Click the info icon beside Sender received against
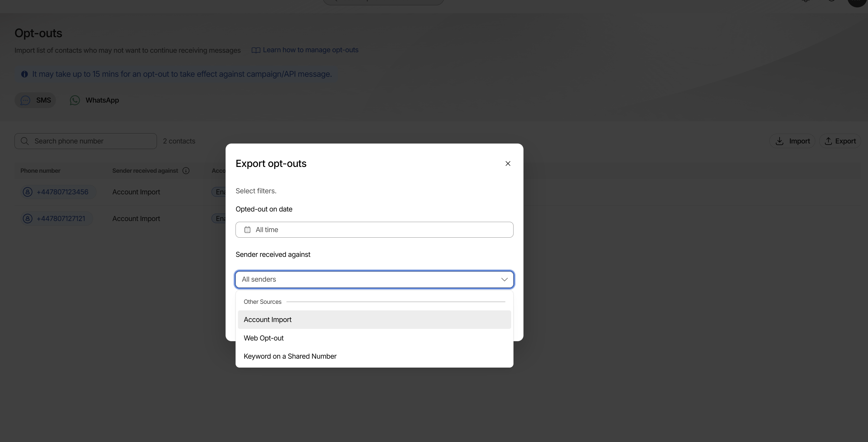Viewport: 868px width, 442px height. (x=186, y=171)
